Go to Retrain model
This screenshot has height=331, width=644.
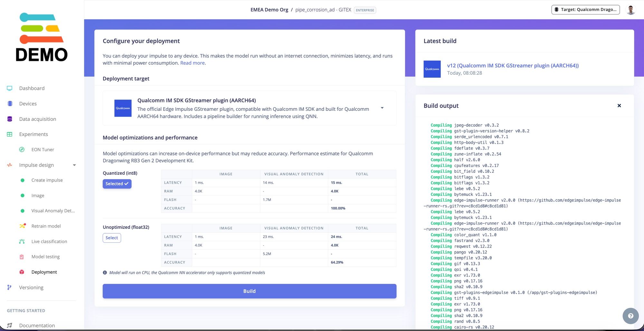point(46,226)
